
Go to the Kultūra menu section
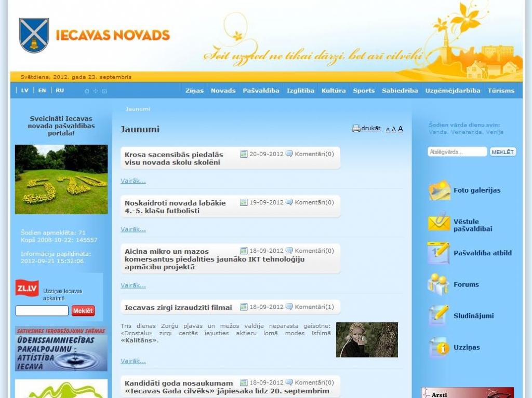[334, 90]
